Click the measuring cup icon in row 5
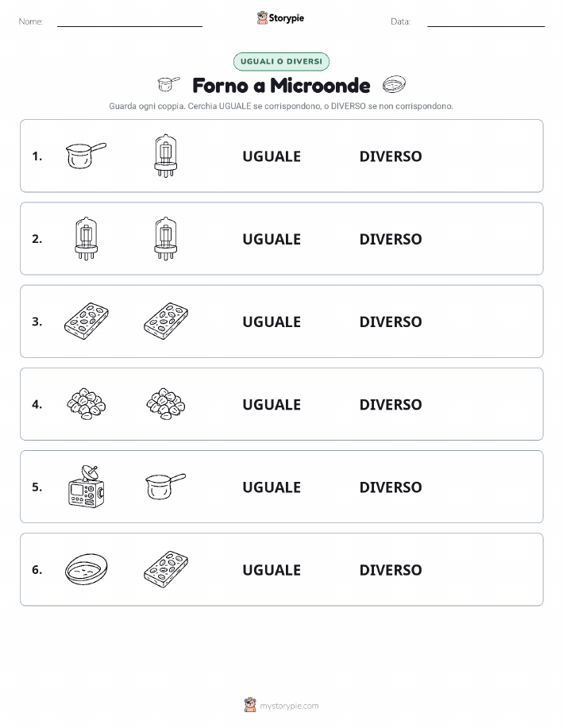563x728 pixels. [x=166, y=487]
